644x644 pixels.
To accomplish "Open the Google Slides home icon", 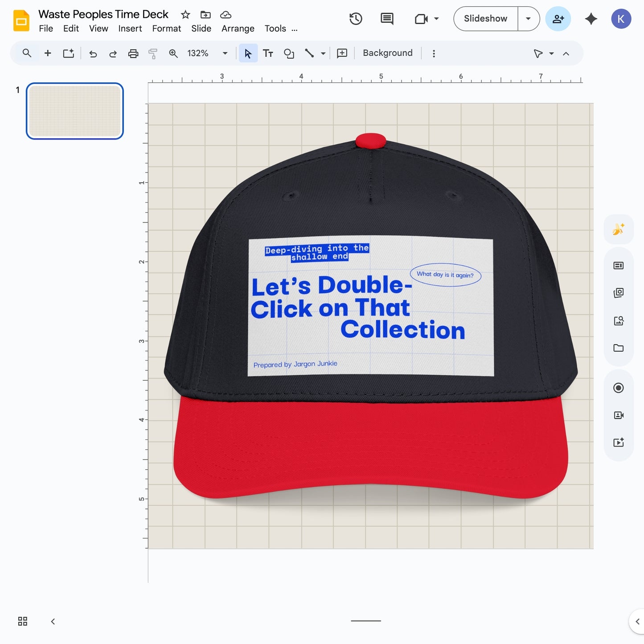I will (x=21, y=21).
